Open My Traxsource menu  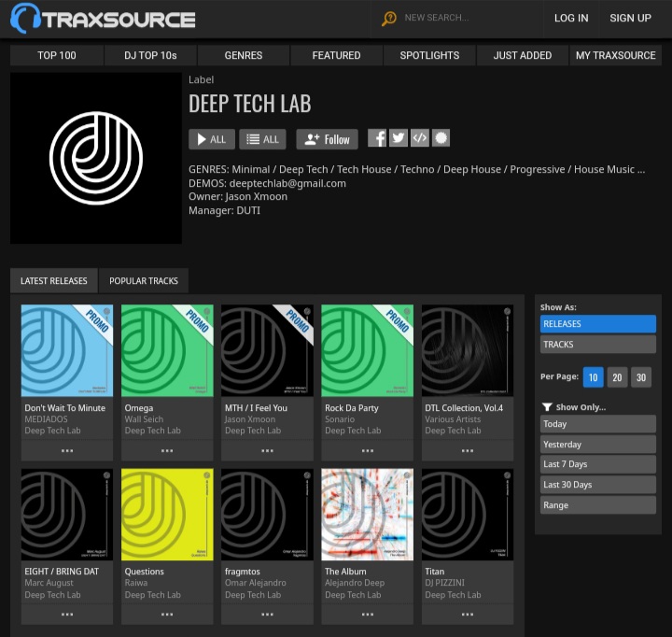click(615, 55)
